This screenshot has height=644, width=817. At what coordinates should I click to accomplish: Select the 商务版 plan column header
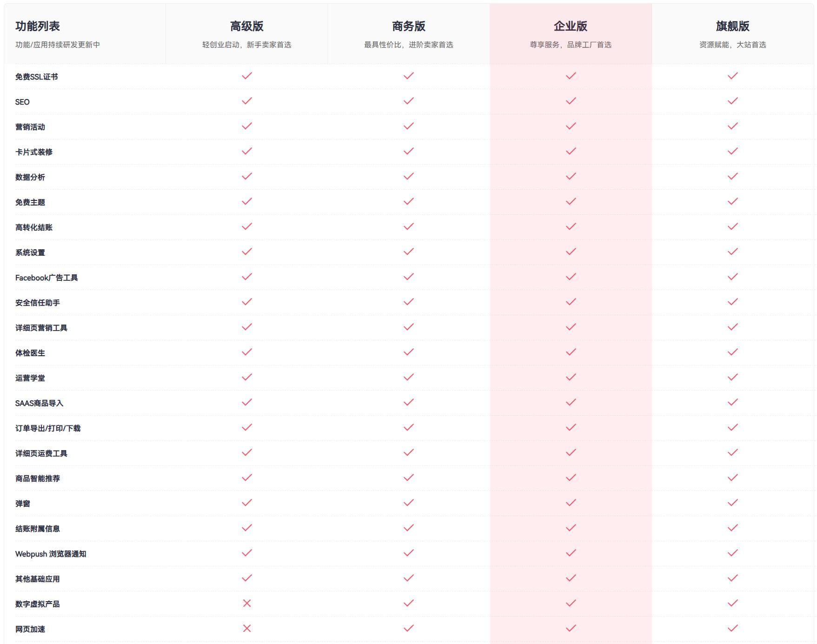pos(409,27)
